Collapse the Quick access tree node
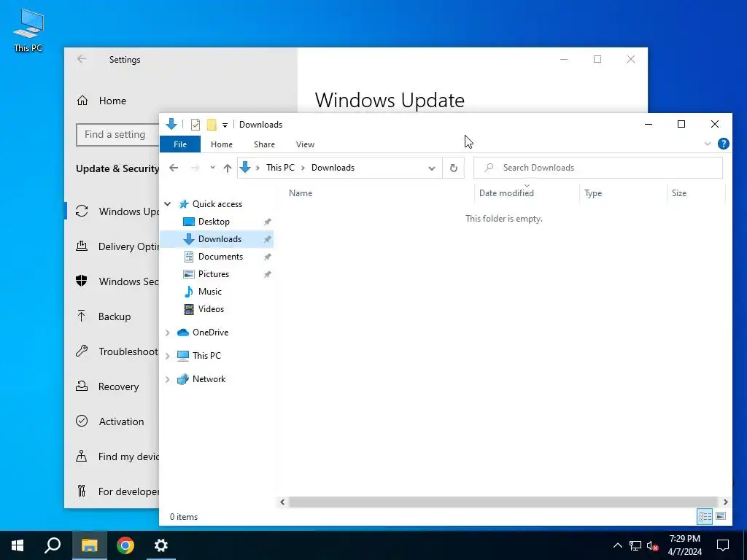The width and height of the screenshot is (747, 560). pos(168,204)
